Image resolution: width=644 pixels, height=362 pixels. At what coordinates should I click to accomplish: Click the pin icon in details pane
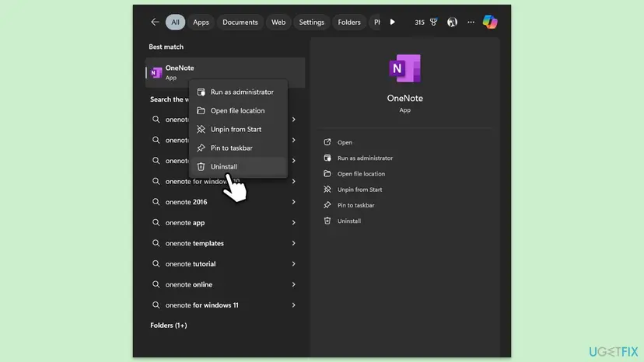(x=327, y=205)
